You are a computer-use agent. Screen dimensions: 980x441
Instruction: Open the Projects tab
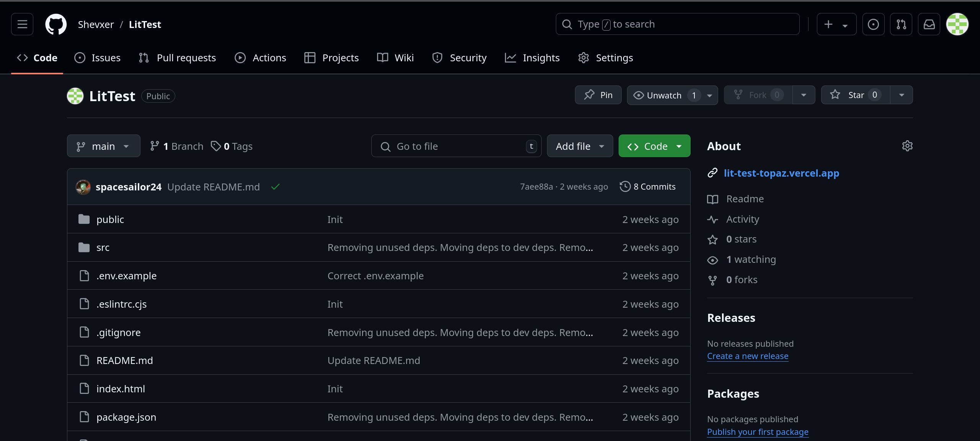[x=332, y=58]
